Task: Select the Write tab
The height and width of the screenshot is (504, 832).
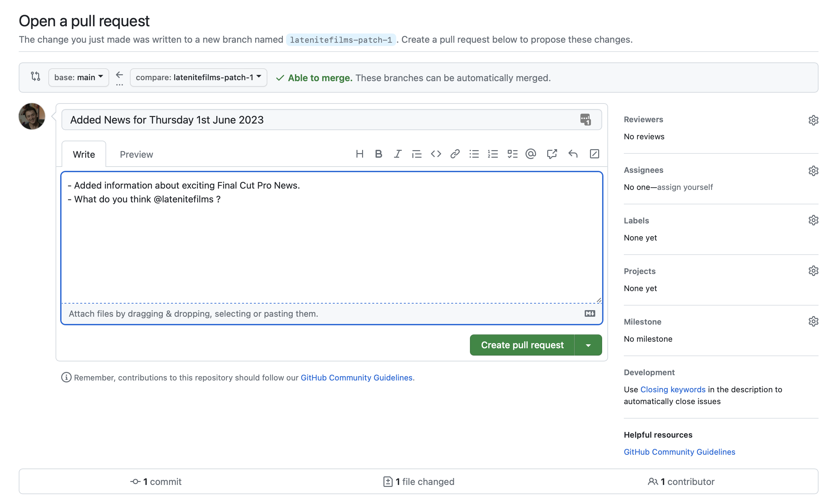Action: pyautogui.click(x=84, y=154)
